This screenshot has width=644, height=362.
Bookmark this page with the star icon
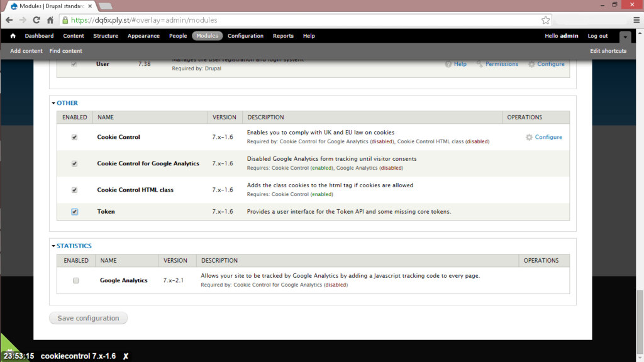click(545, 20)
